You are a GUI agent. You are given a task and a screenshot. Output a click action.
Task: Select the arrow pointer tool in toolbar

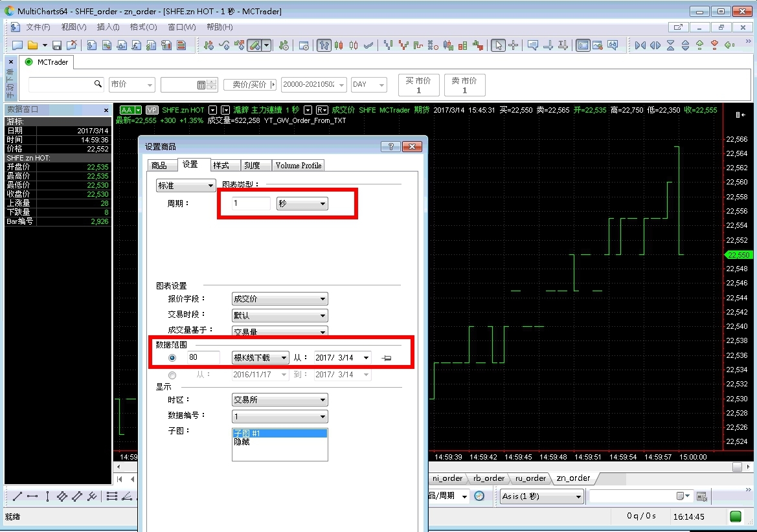[x=497, y=45]
